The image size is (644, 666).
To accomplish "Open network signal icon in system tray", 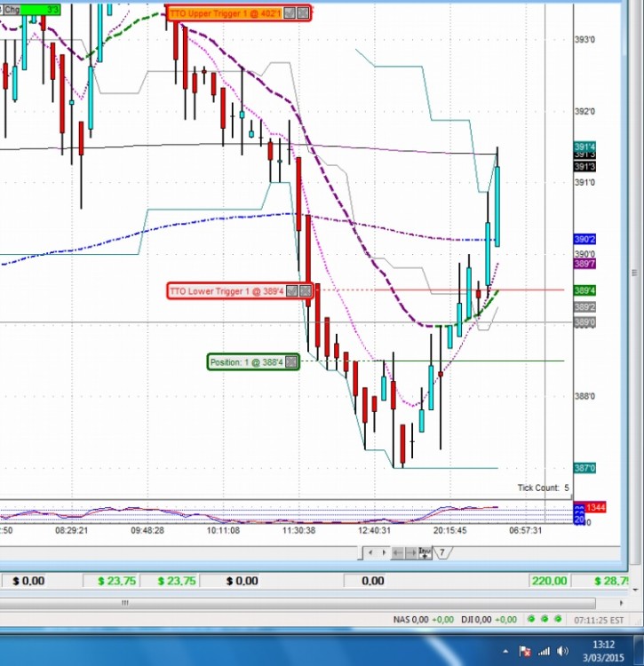I will 544,651.
